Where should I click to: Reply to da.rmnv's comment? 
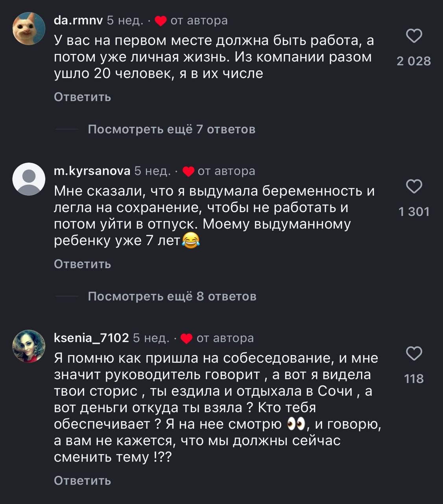click(82, 97)
